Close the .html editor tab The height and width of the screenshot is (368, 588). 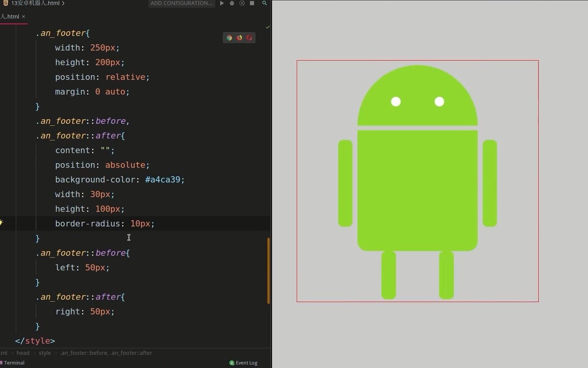click(24, 17)
